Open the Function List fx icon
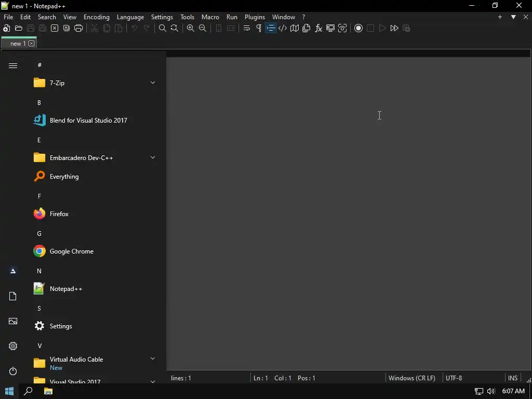This screenshot has width=532, height=399. click(x=318, y=28)
